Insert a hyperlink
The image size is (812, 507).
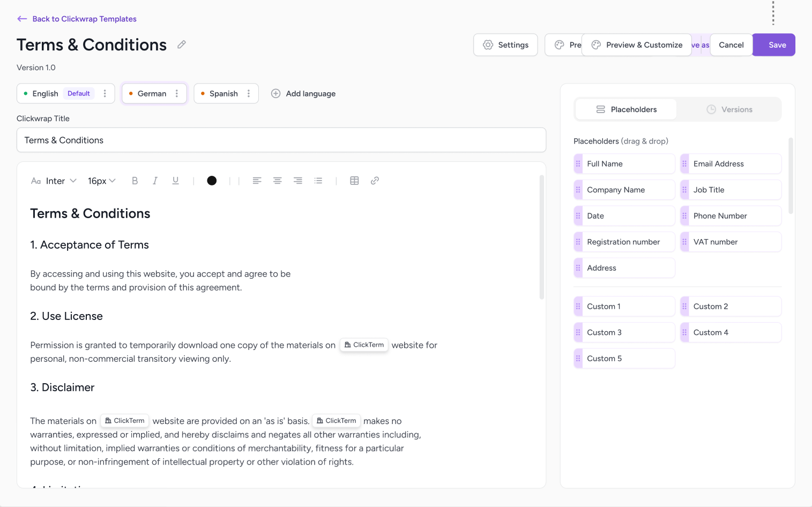click(375, 181)
